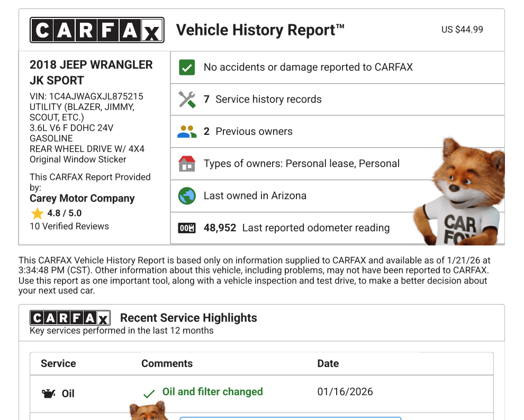Viewport: 524px width, 420px height.
Task: Click the CARFAX logo beside Recent Service Highlights
Action: (70, 318)
